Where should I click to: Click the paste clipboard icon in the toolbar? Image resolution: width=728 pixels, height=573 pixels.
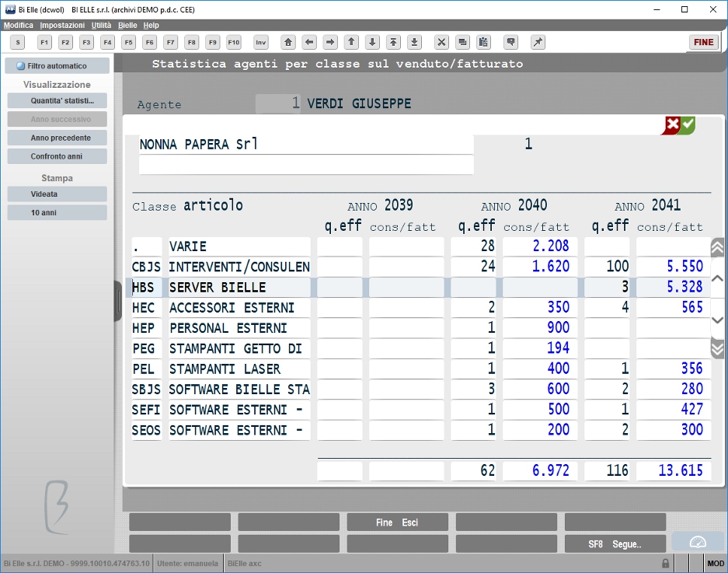[x=483, y=42]
